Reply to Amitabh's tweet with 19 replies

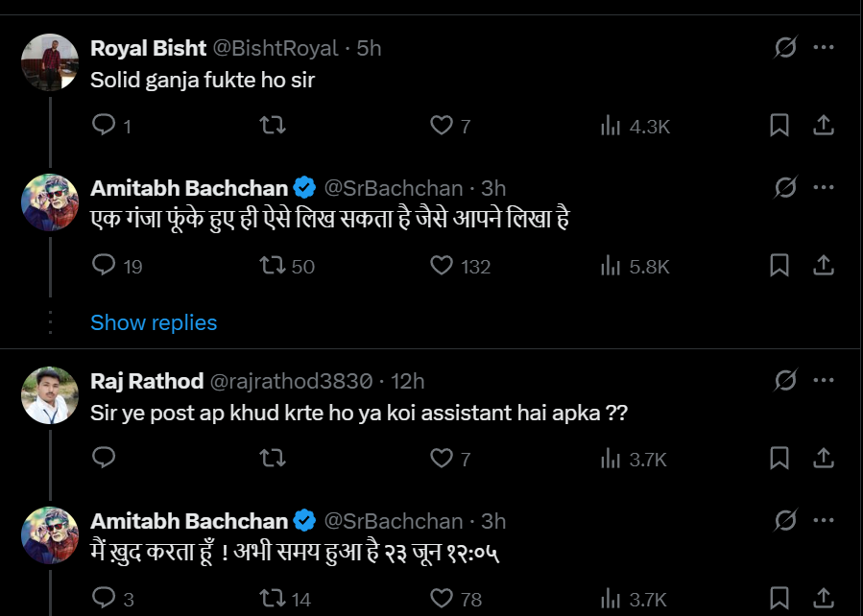[x=104, y=266]
